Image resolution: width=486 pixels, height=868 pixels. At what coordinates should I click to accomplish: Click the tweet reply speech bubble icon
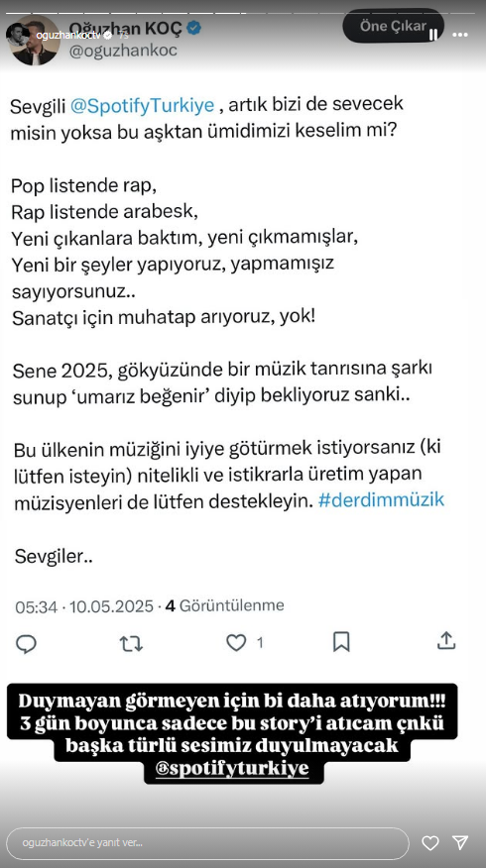click(x=26, y=643)
